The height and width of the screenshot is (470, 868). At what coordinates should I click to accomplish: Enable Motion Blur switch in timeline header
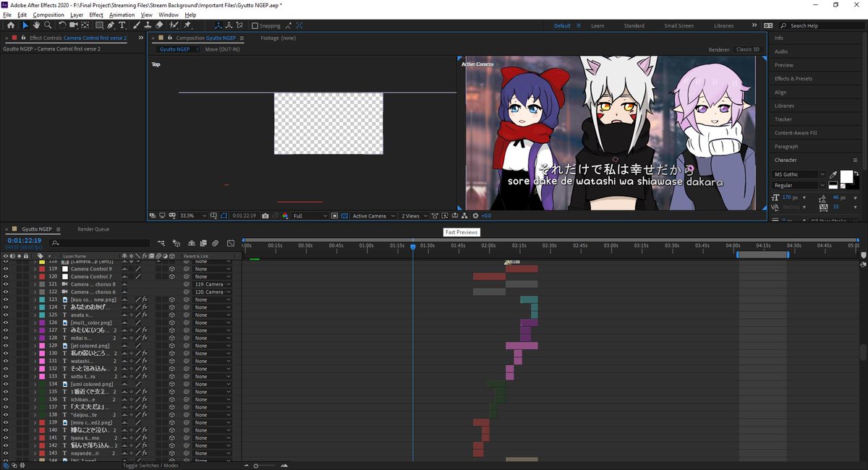[215, 243]
